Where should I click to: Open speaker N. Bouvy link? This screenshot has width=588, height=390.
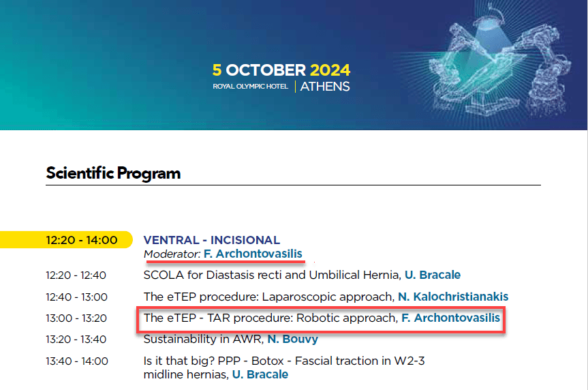(x=292, y=339)
